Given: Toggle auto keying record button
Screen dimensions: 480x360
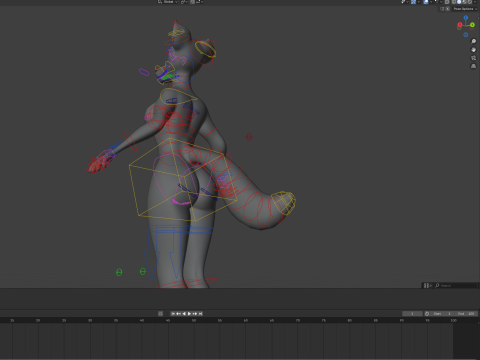Looking at the screenshot, I should [160, 314].
